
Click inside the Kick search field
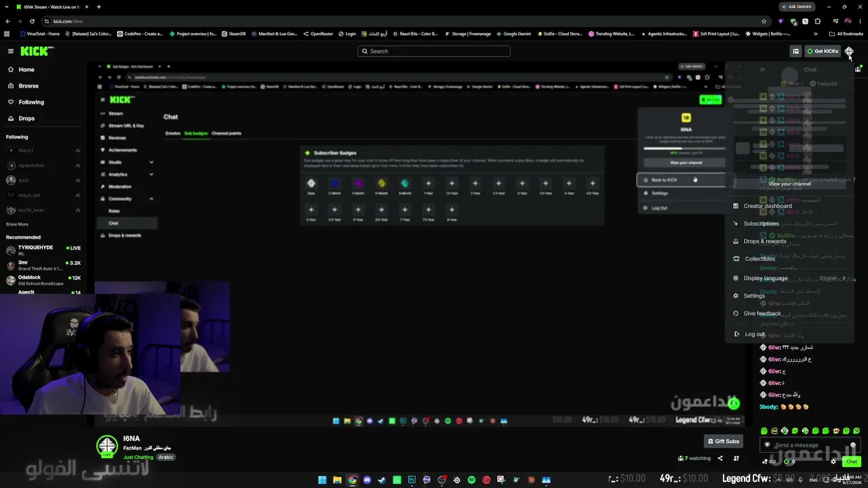click(x=434, y=51)
